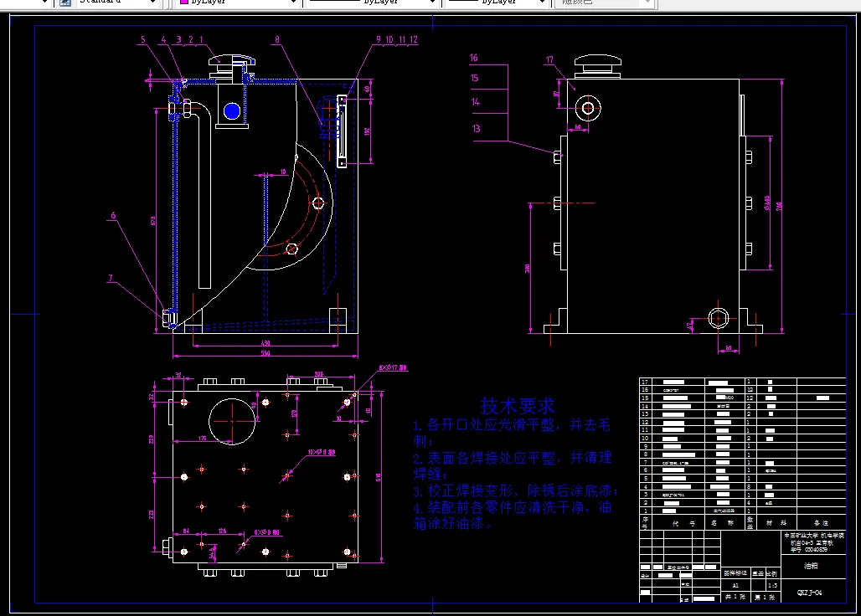
Task: Select the 材 料 column header
Action: pos(776,523)
